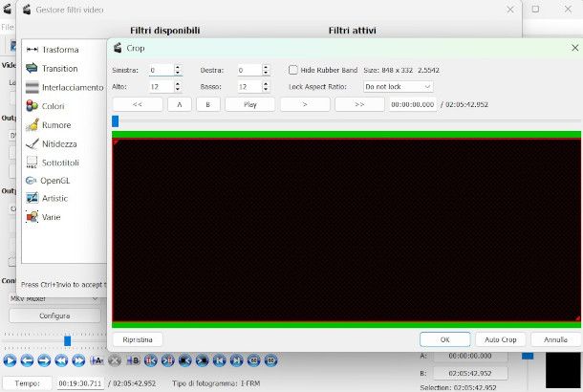Open the OpenGL filter category
This screenshot has width=583, height=392.
pos(48,181)
